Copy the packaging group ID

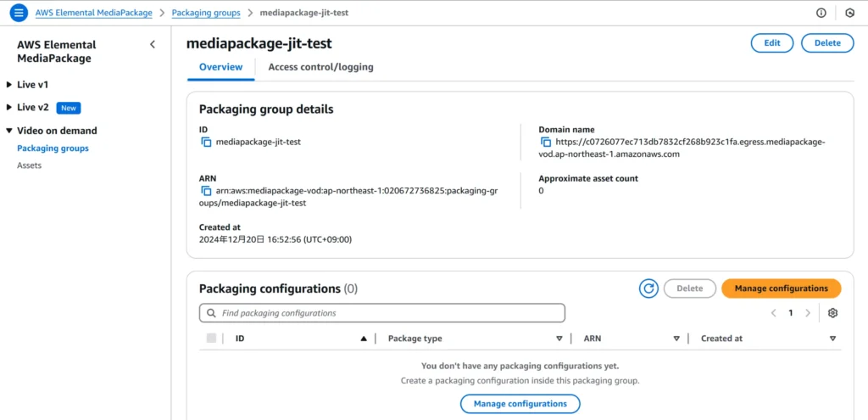(x=206, y=142)
